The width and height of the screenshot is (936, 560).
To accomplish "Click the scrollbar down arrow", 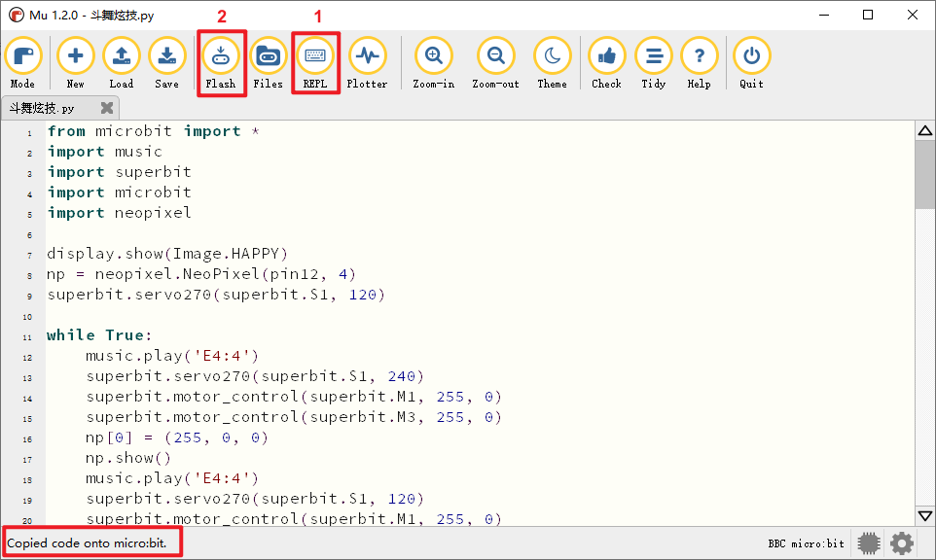I will tap(925, 516).
